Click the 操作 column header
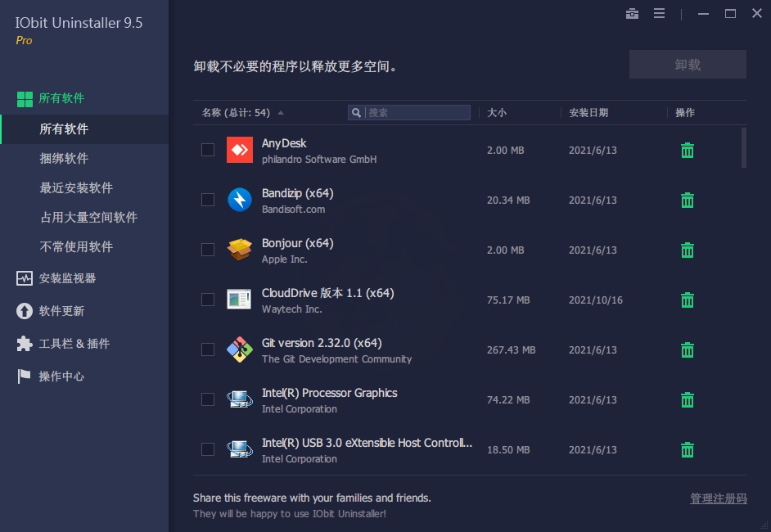The image size is (771, 532). [685, 113]
